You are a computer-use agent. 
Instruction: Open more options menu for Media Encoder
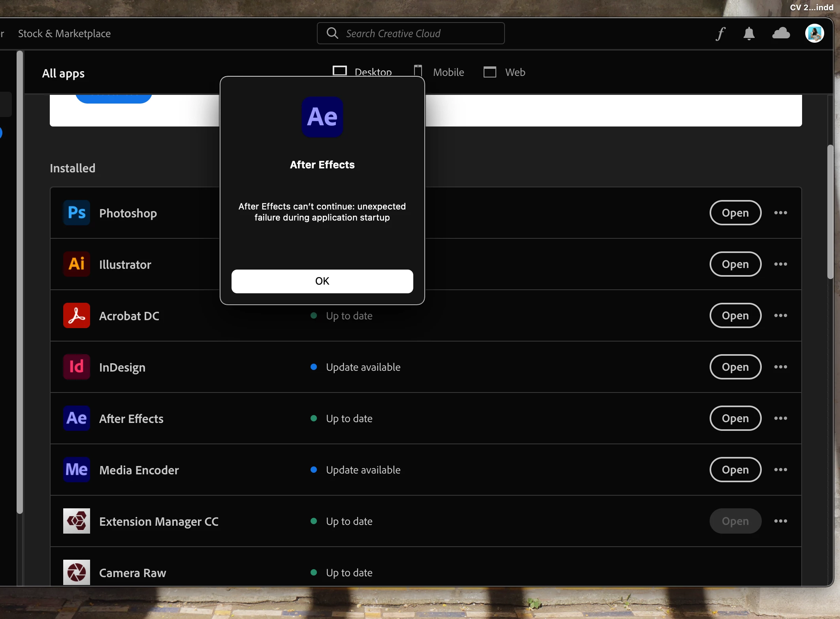(780, 470)
